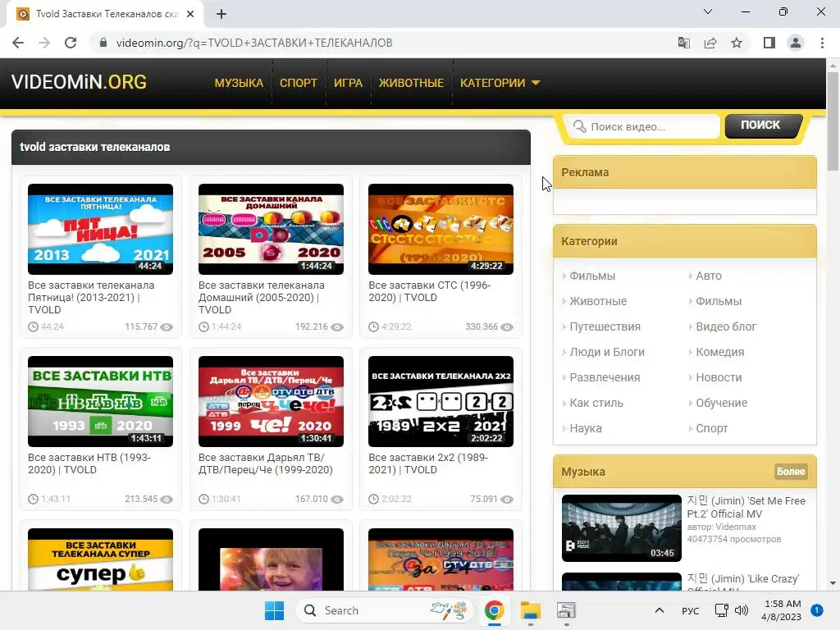840x630 pixels.
Task: Open the Авто category link
Action: click(x=709, y=276)
